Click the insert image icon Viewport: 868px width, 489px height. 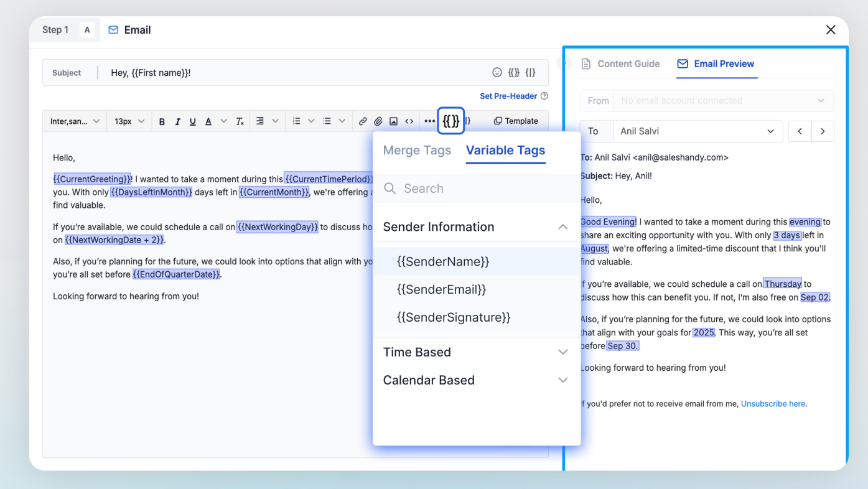point(393,121)
